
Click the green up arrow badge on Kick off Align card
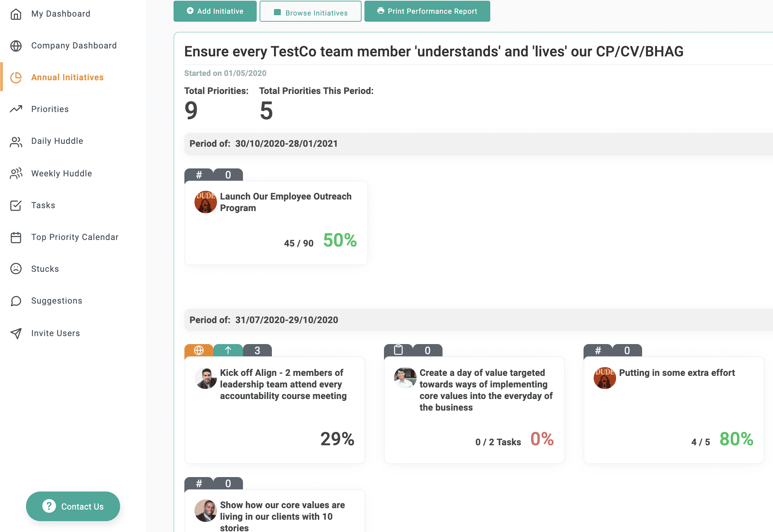coord(228,350)
